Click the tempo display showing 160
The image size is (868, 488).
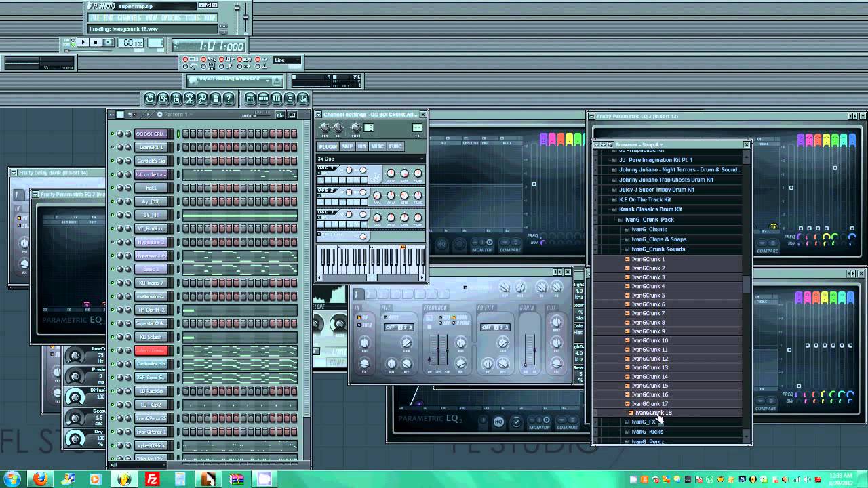[131, 43]
